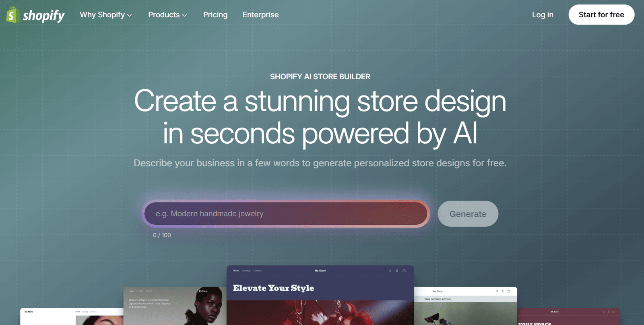Click 'Home' in Elevate Your Style preview
644x325 pixels.
pyautogui.click(x=236, y=271)
